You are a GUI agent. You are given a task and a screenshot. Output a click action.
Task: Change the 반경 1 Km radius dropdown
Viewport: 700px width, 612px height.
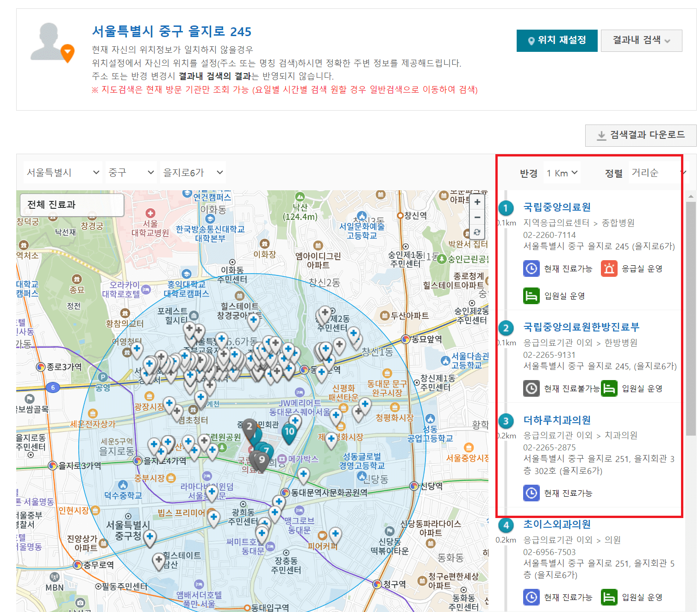[562, 173]
